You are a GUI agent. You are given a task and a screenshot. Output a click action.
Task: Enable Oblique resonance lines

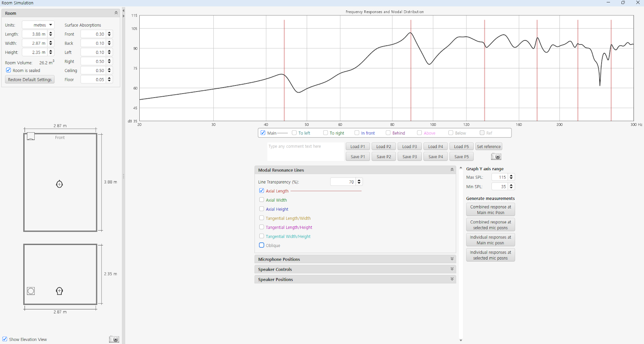pos(262,245)
